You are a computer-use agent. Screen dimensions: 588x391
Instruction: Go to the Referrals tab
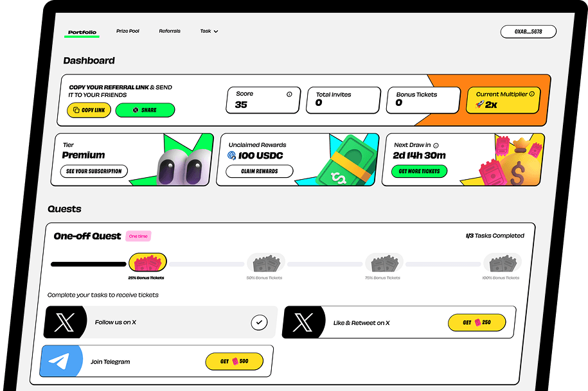click(x=170, y=31)
